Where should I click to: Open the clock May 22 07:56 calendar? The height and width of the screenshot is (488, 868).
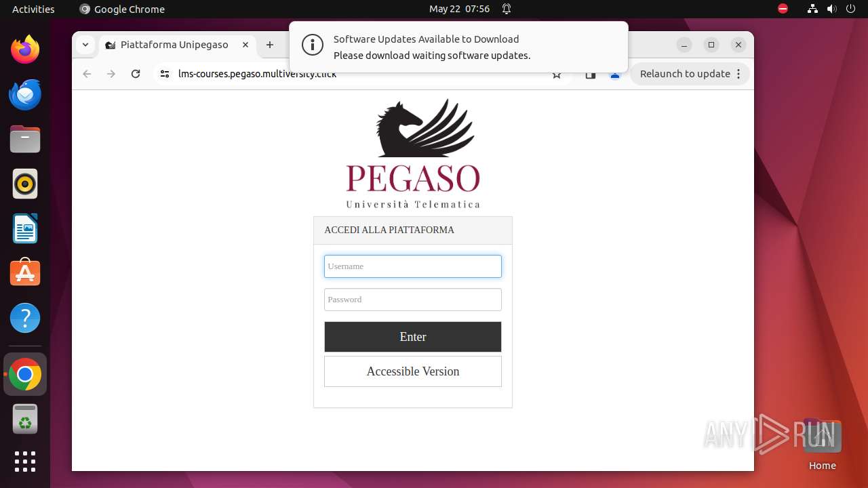coord(459,9)
